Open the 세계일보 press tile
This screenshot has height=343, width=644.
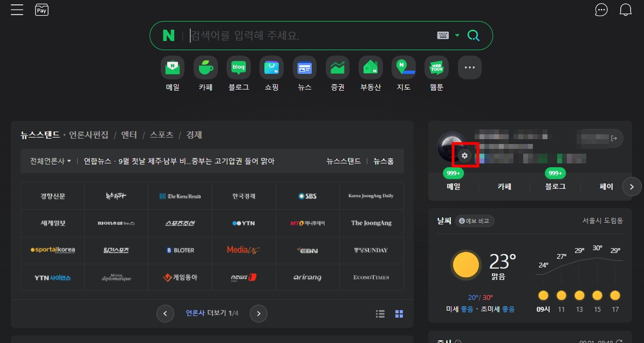(52, 223)
